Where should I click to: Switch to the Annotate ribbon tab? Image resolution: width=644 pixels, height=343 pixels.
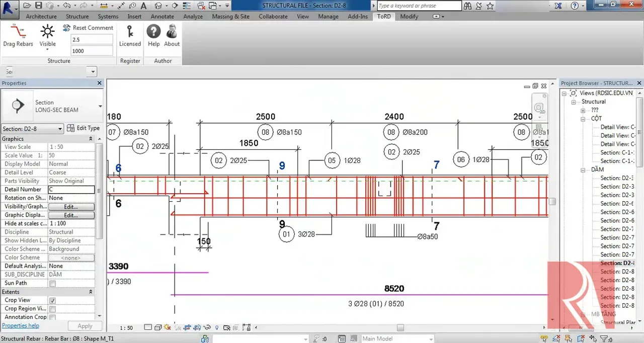[x=163, y=17]
